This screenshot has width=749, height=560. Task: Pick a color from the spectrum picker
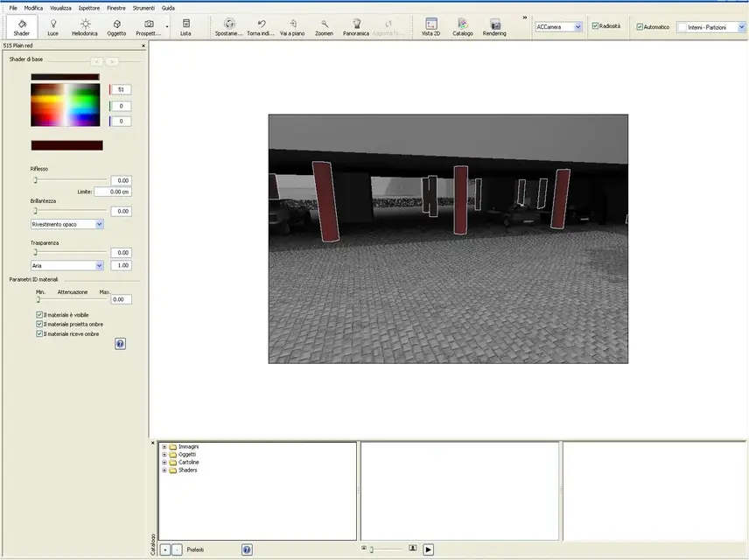click(x=66, y=105)
